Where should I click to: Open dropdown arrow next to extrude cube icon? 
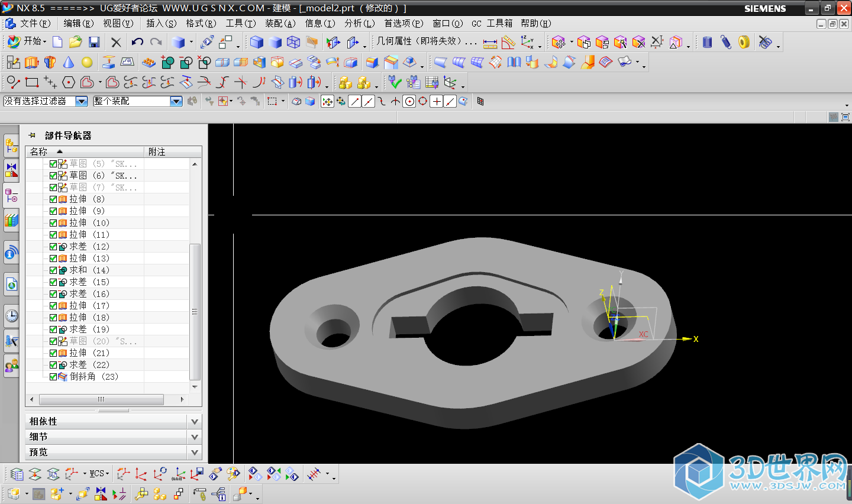[191, 43]
